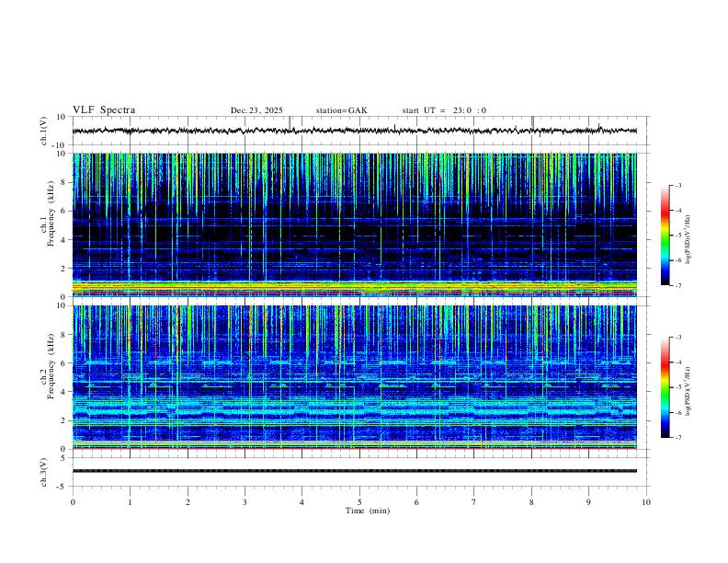
Task: Click the time axis tick label "7"
Action: [x=474, y=502]
